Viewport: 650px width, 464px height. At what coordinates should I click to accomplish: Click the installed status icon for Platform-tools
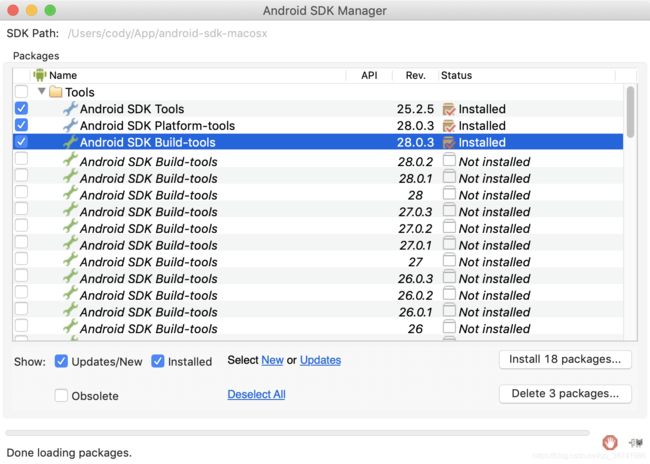pyautogui.click(x=449, y=126)
